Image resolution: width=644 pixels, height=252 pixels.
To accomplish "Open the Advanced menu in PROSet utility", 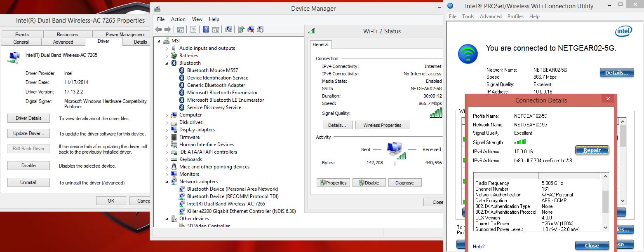I will coord(491,16).
